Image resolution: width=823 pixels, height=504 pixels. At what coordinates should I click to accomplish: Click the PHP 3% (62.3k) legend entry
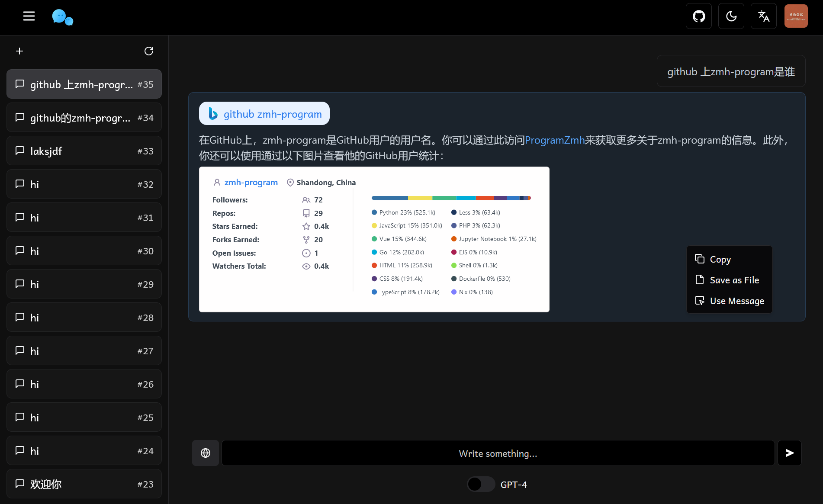(x=476, y=225)
